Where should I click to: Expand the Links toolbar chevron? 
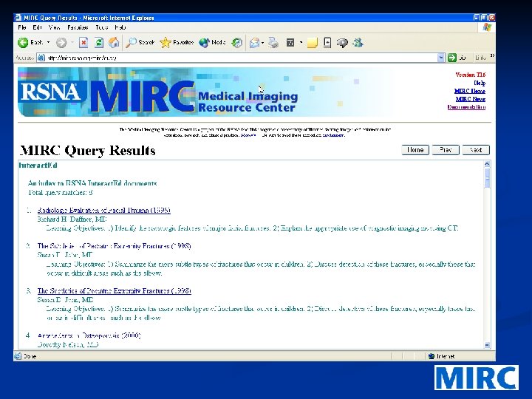point(492,55)
